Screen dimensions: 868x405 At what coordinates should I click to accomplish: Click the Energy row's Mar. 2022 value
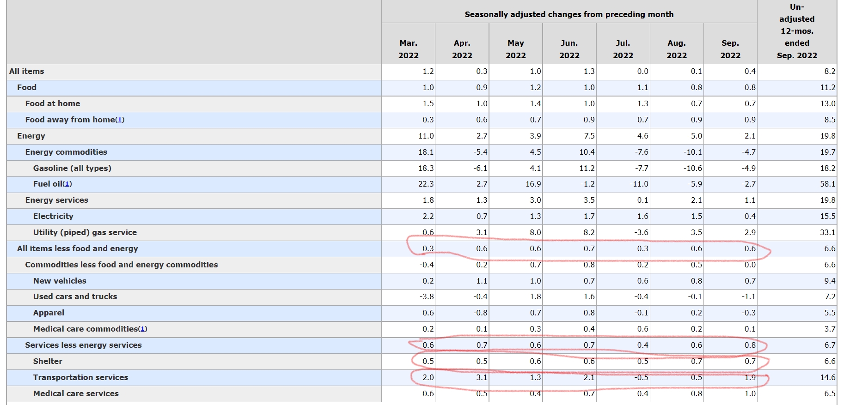426,136
